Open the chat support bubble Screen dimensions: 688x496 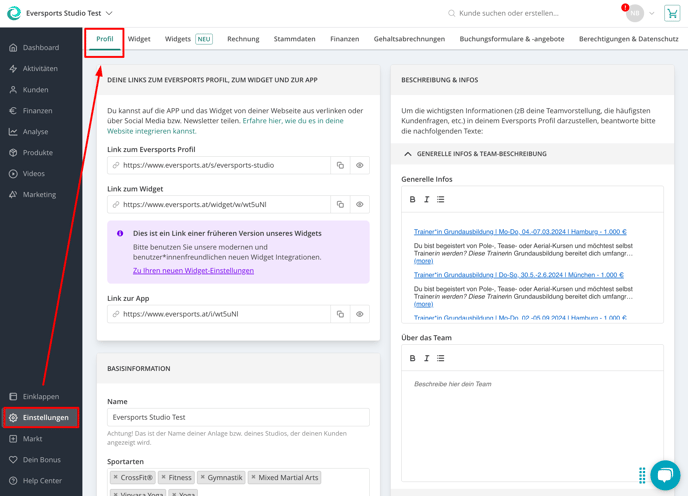point(665,475)
